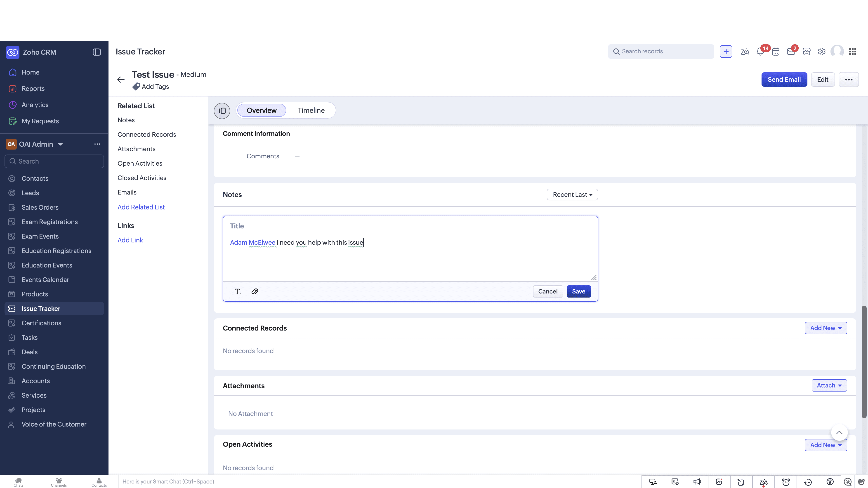Screen dimensions: 868x488
Task: Click the Add Link link
Action: (x=130, y=240)
